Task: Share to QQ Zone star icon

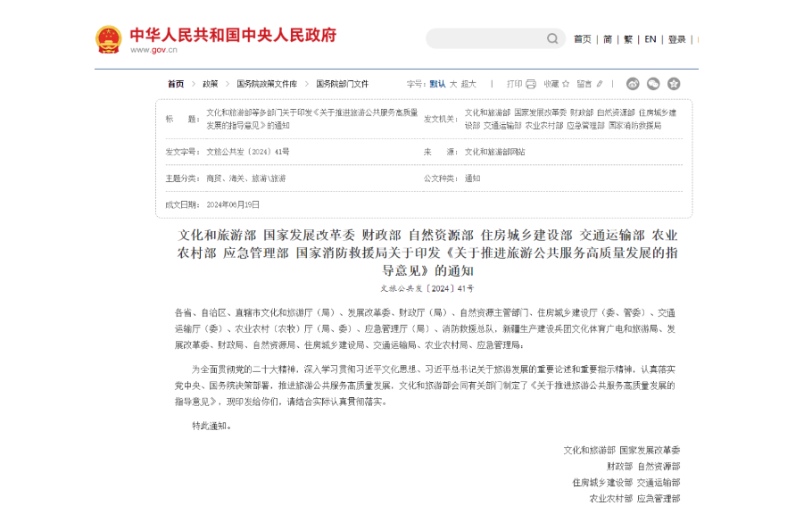Action: click(x=674, y=84)
